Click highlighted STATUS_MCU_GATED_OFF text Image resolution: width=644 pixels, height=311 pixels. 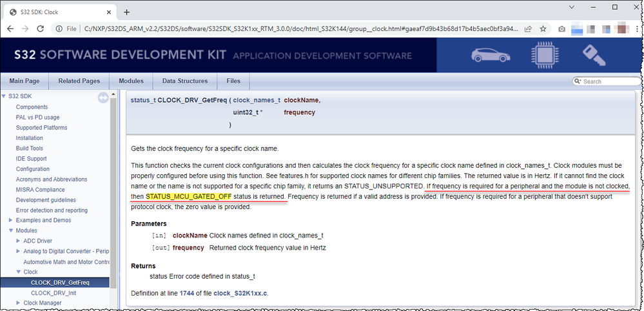(x=188, y=196)
